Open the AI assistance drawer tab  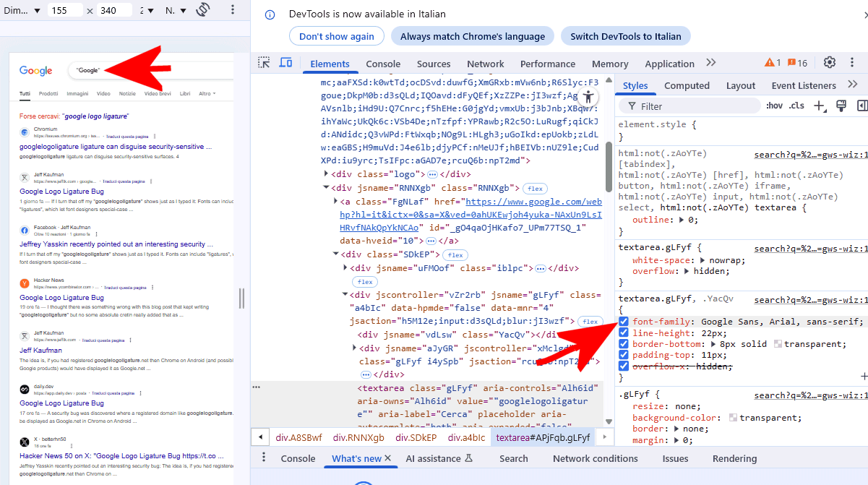(439, 458)
